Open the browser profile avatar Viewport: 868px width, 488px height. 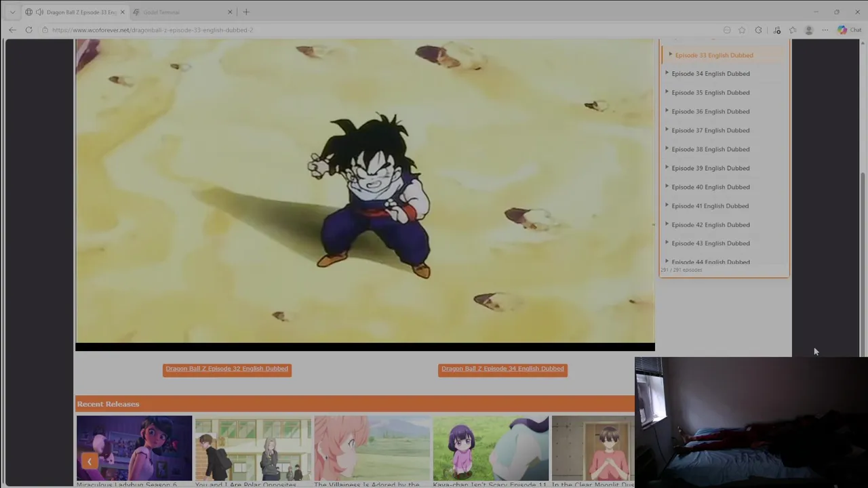[x=808, y=30]
